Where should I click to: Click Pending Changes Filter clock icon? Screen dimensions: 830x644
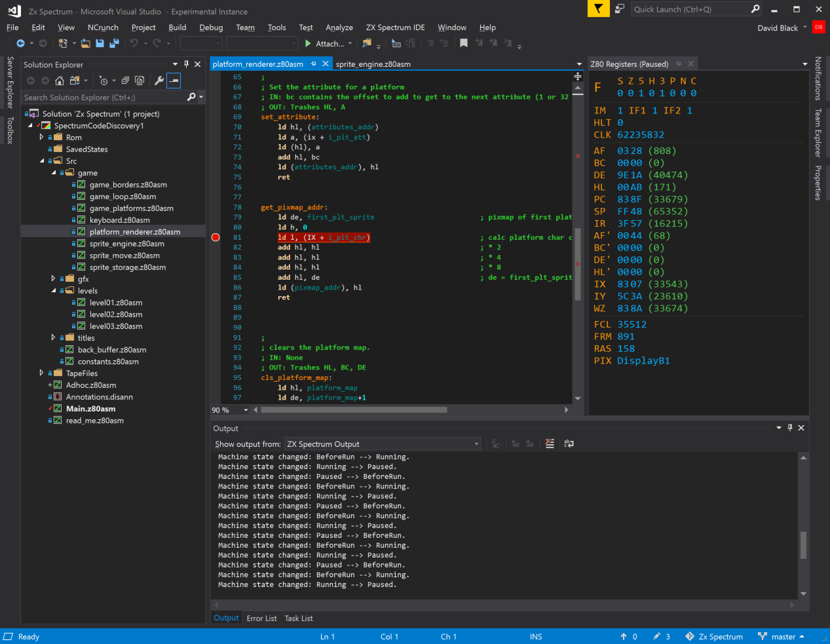104,81
